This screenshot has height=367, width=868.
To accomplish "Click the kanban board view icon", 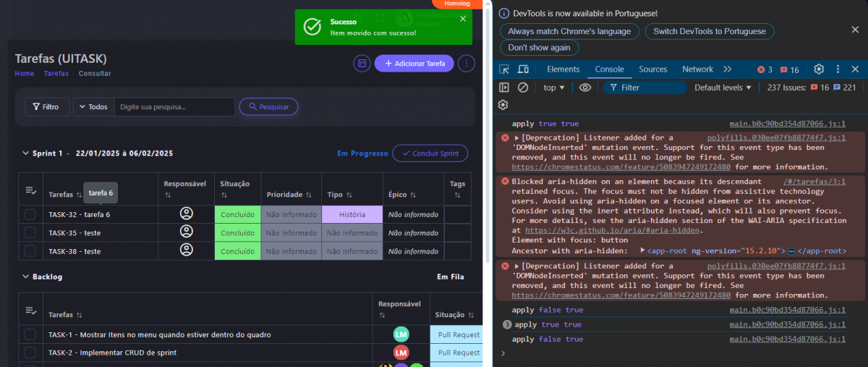I will pos(362,64).
